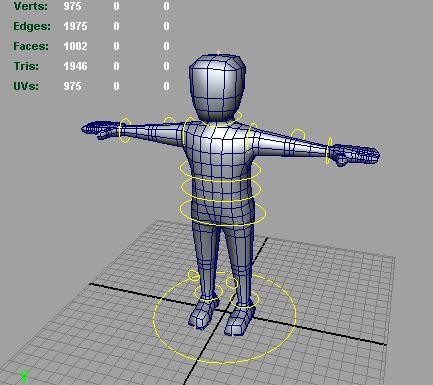Image resolution: width=433 pixels, height=385 pixels.
Task: Click the 1002 faces count value
Action: point(75,46)
